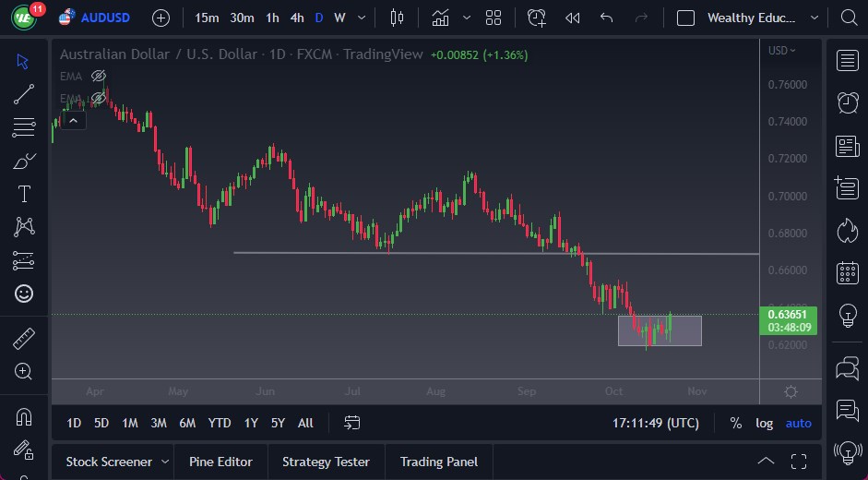Open the alerts clock panel

(x=847, y=102)
